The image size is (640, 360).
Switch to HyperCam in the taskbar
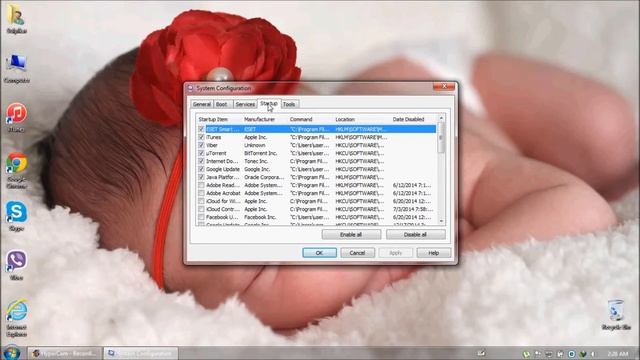[x=64, y=353]
